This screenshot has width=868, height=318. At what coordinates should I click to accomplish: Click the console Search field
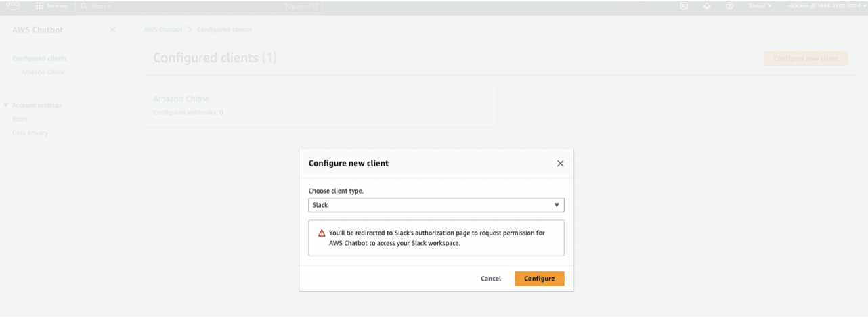pyautogui.click(x=200, y=6)
